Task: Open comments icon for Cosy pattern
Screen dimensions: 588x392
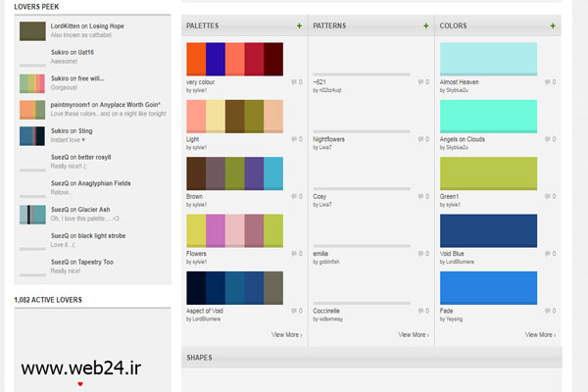Action: (420, 197)
